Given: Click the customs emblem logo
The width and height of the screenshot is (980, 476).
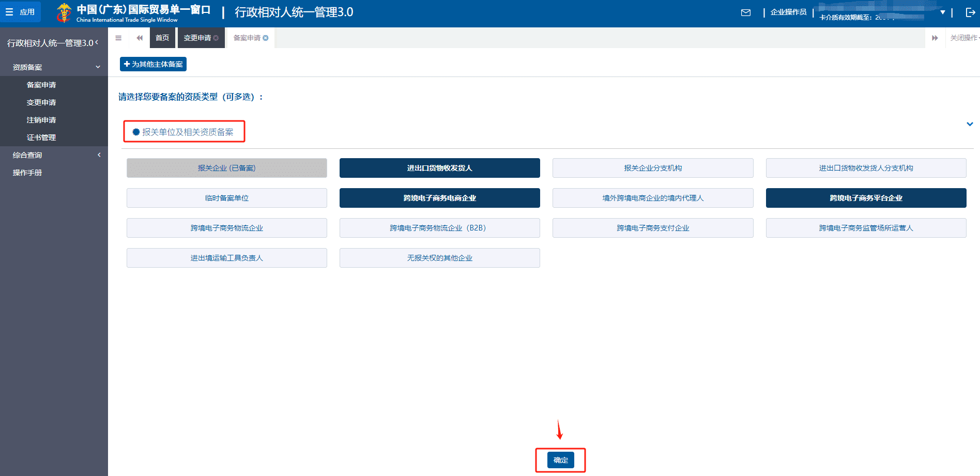Looking at the screenshot, I should (64, 12).
